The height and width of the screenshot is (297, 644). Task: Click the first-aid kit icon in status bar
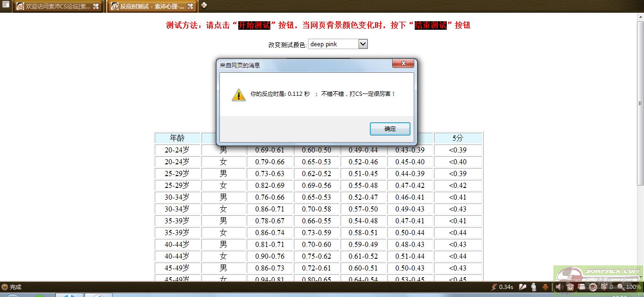pyautogui.click(x=570, y=287)
